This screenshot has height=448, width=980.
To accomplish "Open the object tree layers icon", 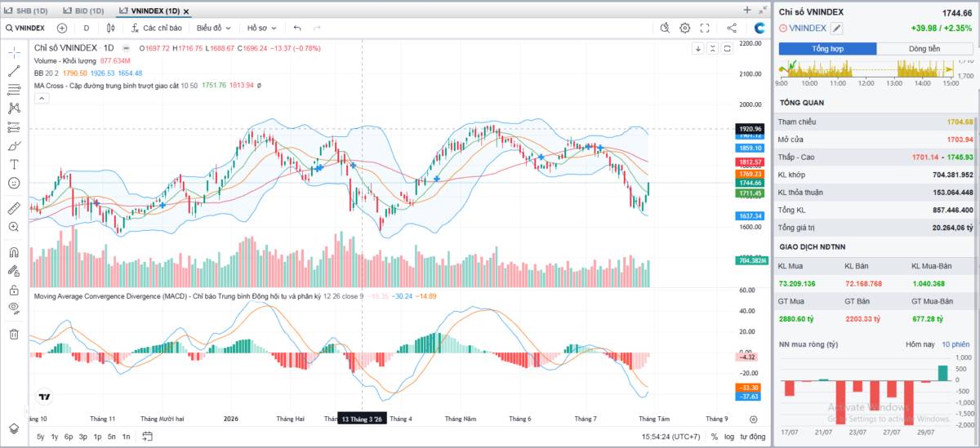I will (x=14, y=428).
